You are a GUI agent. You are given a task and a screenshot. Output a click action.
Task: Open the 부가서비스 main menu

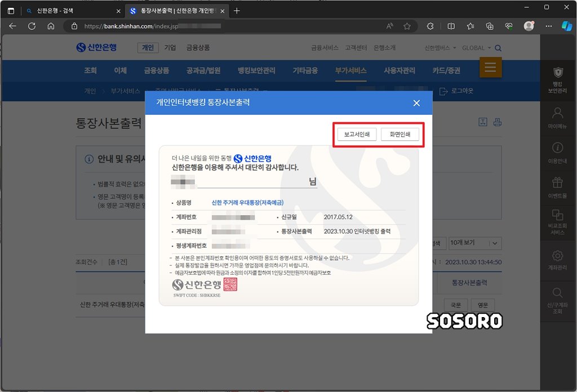(x=350, y=70)
